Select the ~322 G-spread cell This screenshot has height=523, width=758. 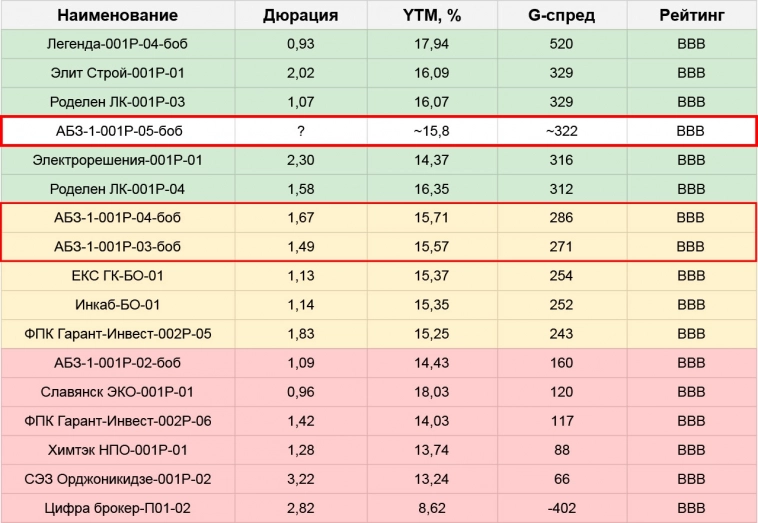click(561, 131)
